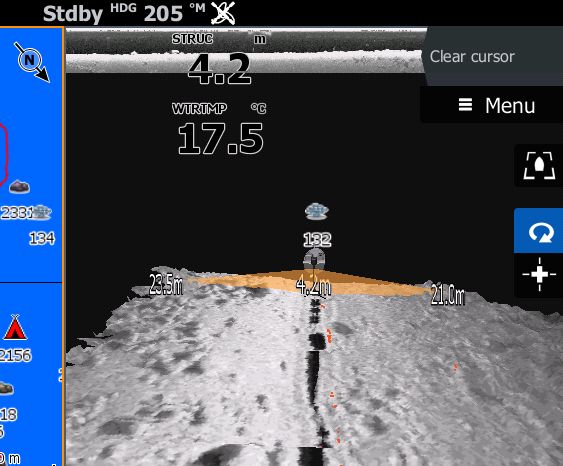Click the HDG 205 heading readout
This screenshot has height=466, width=563.
pyautogui.click(x=158, y=13)
